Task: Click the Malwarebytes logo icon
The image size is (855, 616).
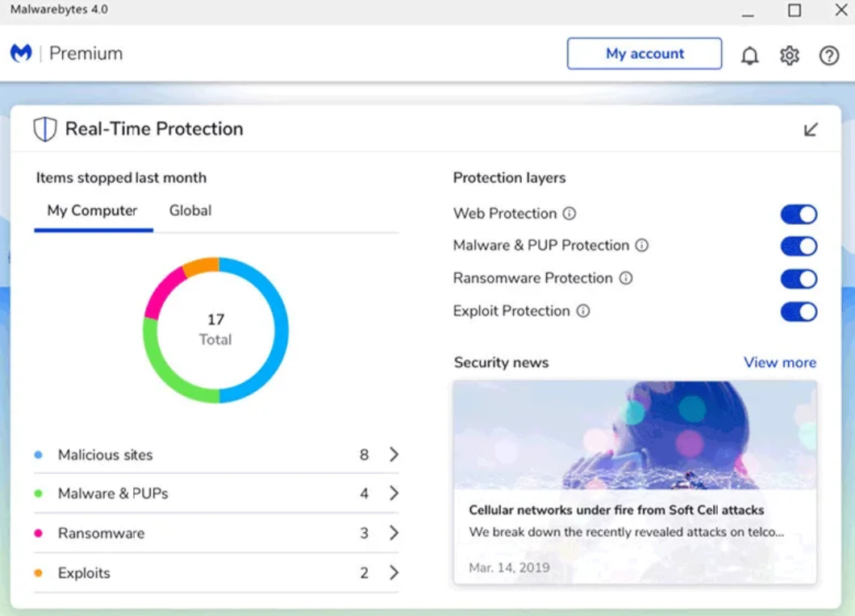Action: coord(21,53)
